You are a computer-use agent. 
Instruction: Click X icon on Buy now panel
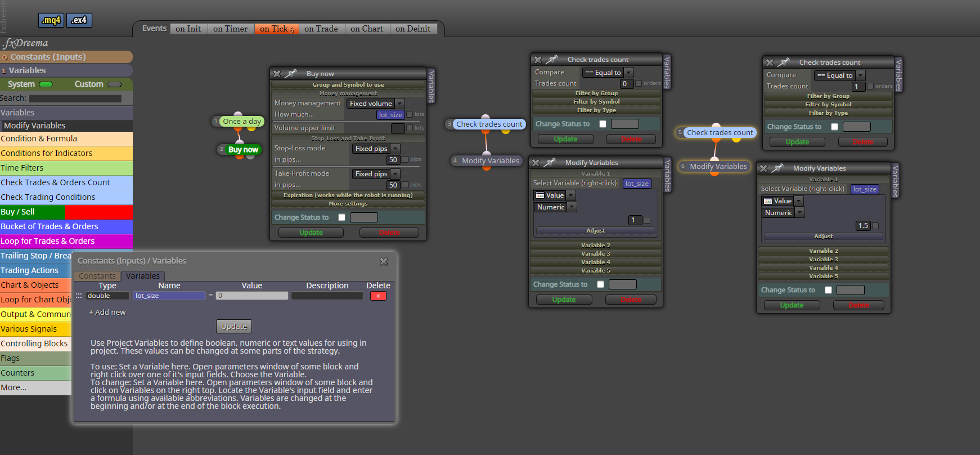click(x=277, y=74)
